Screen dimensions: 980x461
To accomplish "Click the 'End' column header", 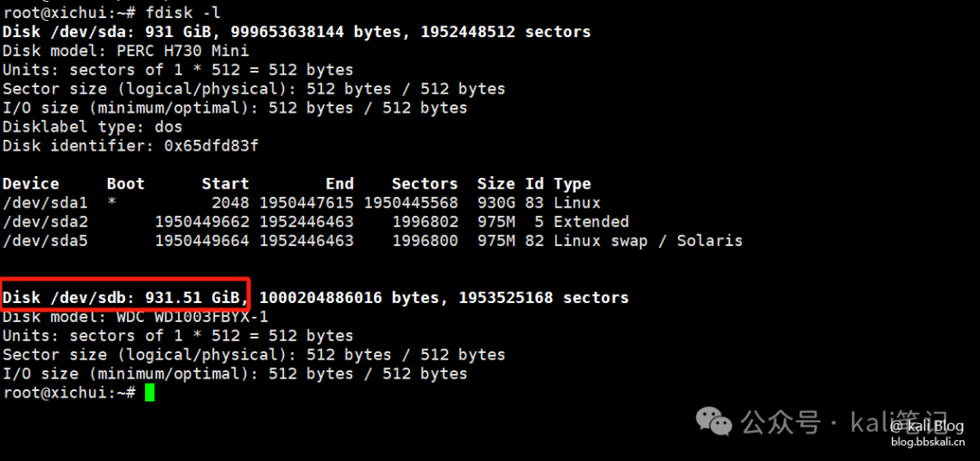I will (x=339, y=183).
